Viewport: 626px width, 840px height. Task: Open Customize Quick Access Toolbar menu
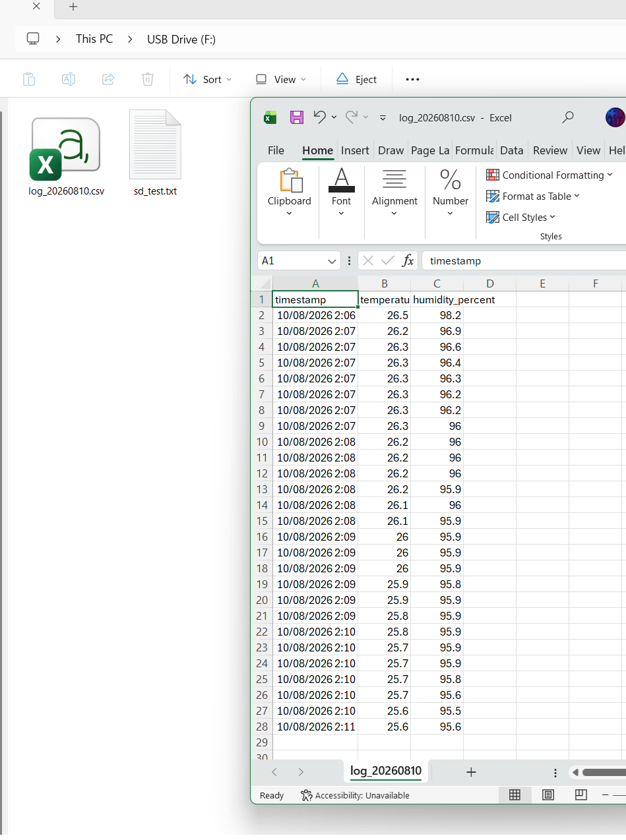tap(383, 118)
